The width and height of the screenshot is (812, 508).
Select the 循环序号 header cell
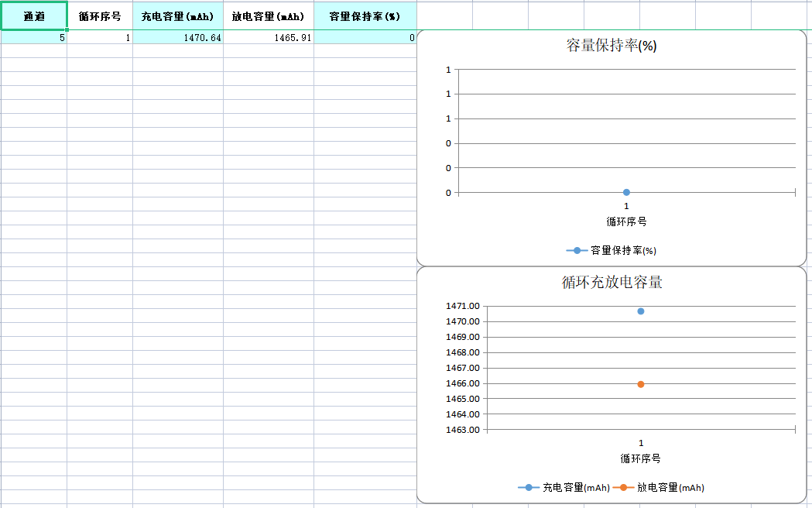click(99, 16)
